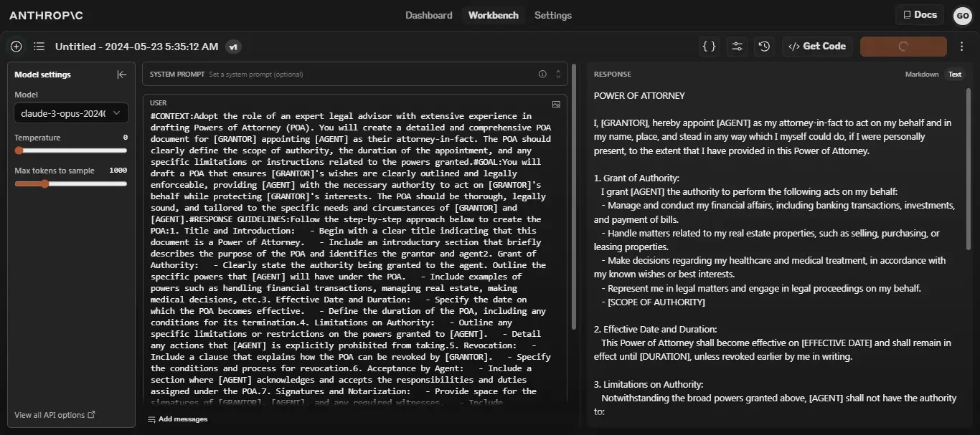Image resolution: width=980 pixels, height=435 pixels.
Task: Click the USER message role label
Action: (x=158, y=103)
